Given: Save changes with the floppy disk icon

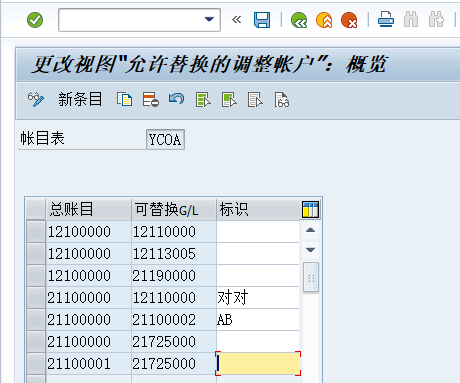Looking at the screenshot, I should tap(262, 20).
